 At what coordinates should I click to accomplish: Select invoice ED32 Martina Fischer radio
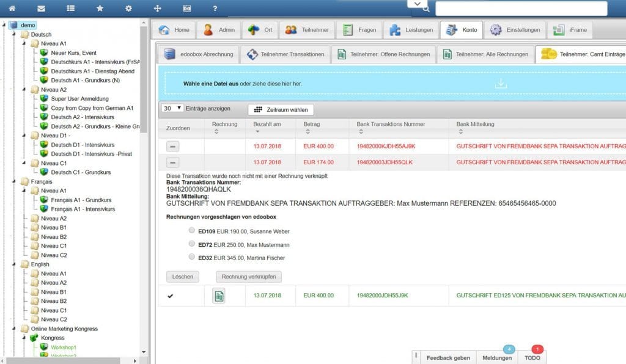coord(191,257)
